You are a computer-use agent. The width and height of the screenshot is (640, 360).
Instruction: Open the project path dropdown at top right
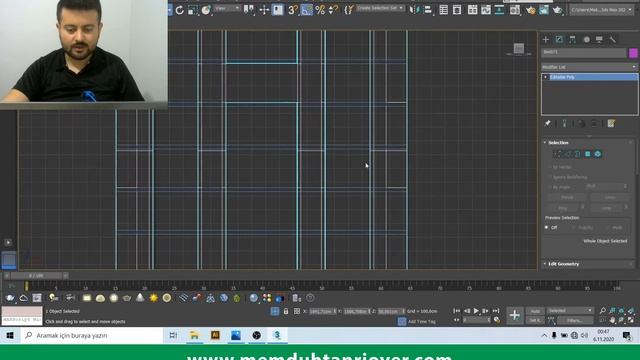[601, 9]
